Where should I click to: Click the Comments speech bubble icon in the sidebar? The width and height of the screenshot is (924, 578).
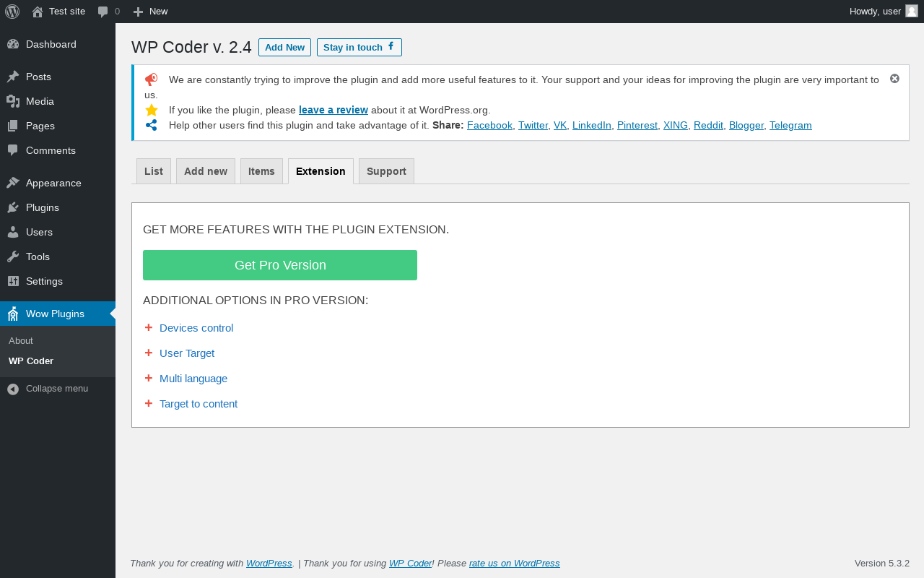(13, 150)
